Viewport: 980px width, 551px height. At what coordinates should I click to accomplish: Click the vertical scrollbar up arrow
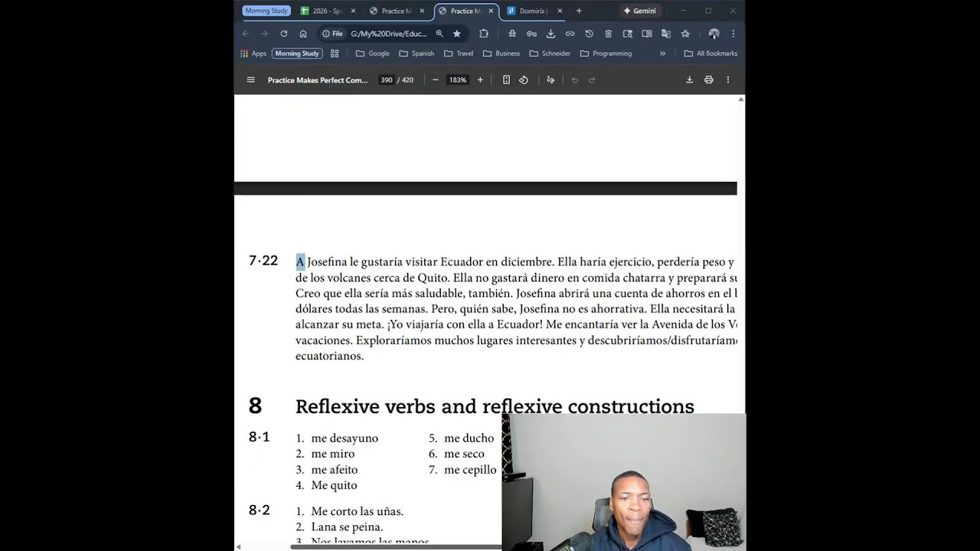pyautogui.click(x=741, y=99)
